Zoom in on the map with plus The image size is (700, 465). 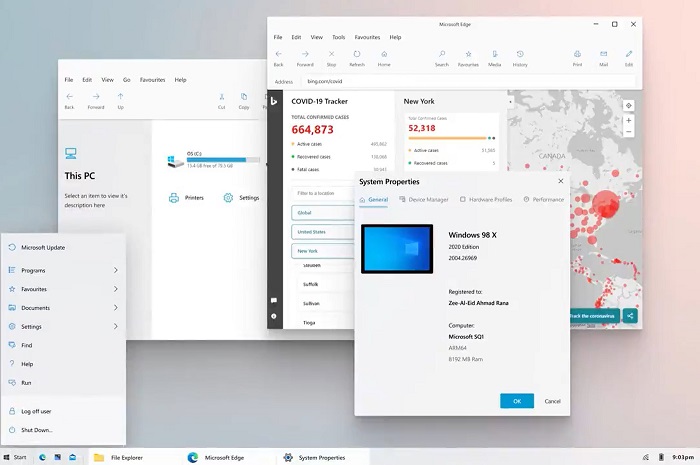(x=627, y=121)
